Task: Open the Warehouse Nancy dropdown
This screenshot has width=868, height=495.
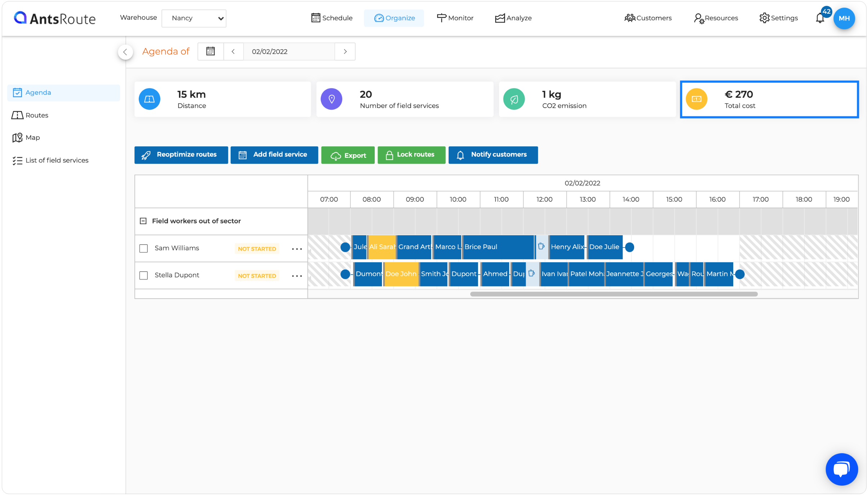Action: (x=194, y=18)
